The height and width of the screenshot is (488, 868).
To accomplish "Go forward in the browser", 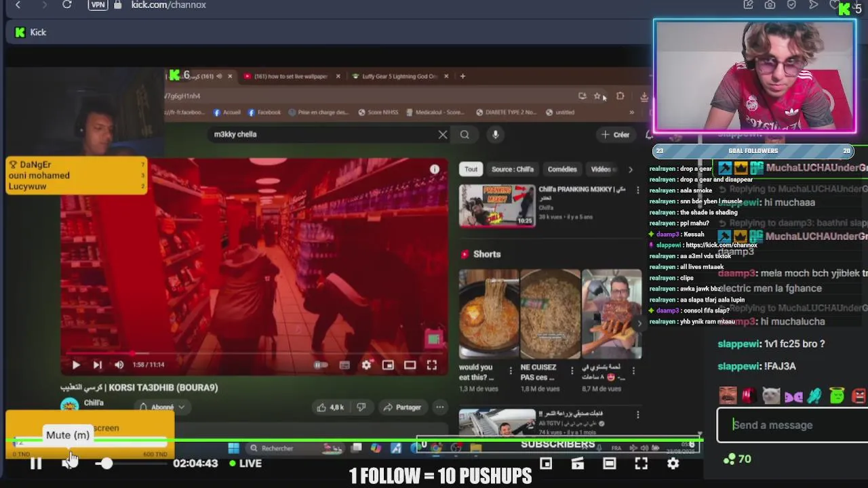I will (x=44, y=5).
